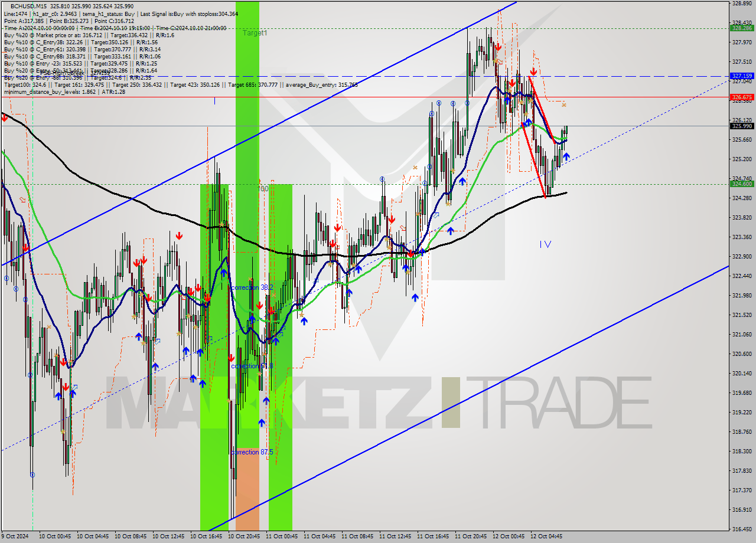Select the red 326.675 price tag
Screen dimensions: 756x543
pyautogui.click(x=742, y=97)
